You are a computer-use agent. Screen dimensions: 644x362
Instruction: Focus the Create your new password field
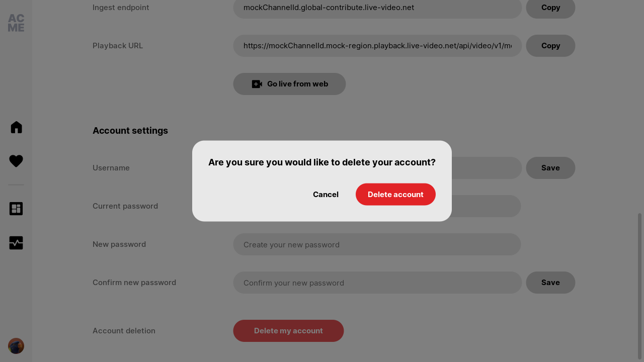point(377,244)
